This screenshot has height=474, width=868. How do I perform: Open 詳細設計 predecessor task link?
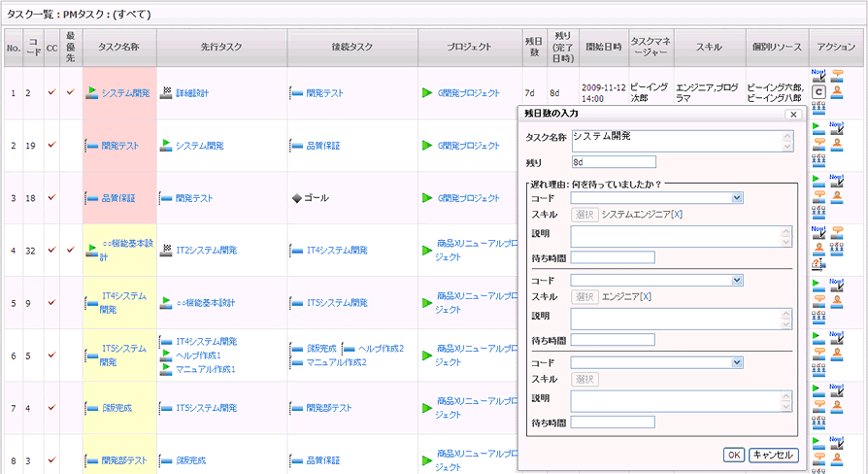click(x=192, y=93)
